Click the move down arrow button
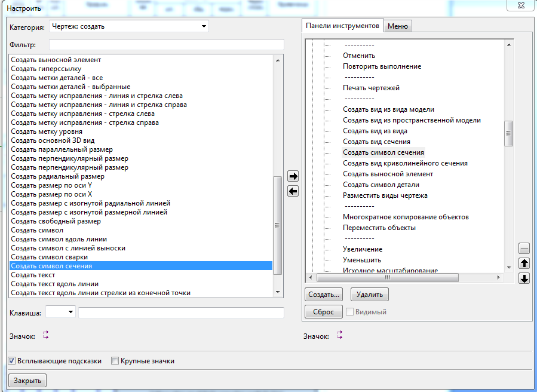Screen dimensions: 537x392 pyautogui.click(x=524, y=278)
